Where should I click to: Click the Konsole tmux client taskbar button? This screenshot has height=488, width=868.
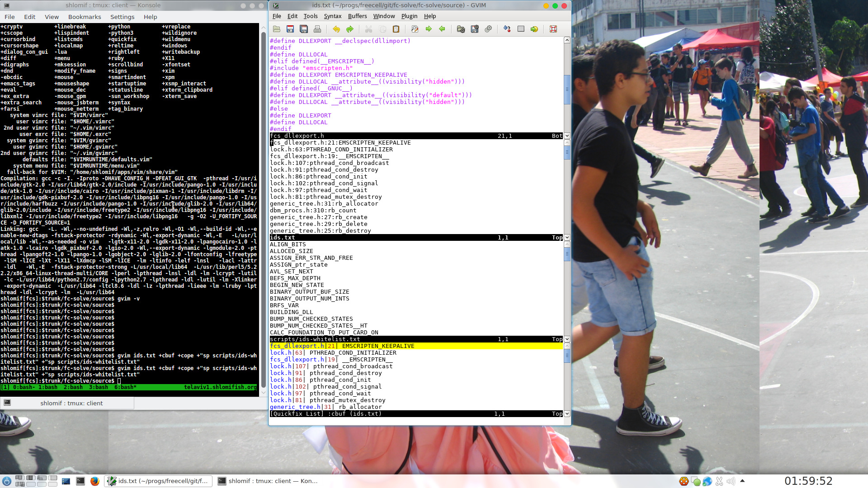tap(268, 481)
